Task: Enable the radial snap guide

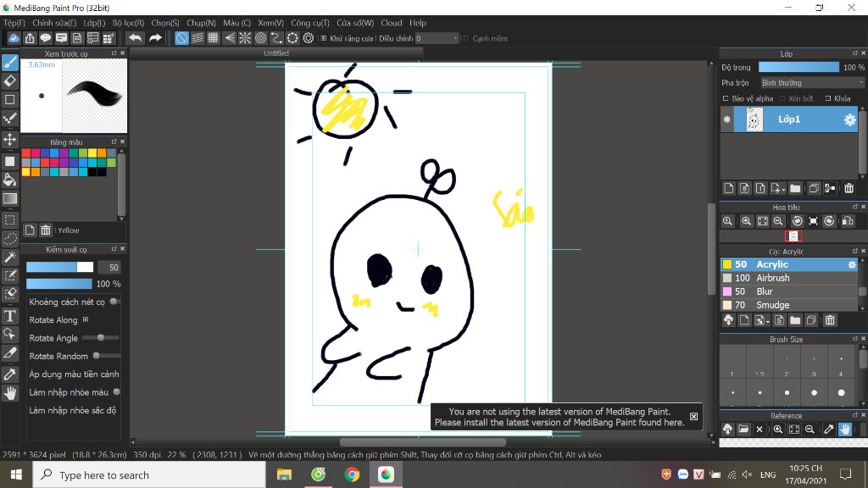Action: [245, 38]
